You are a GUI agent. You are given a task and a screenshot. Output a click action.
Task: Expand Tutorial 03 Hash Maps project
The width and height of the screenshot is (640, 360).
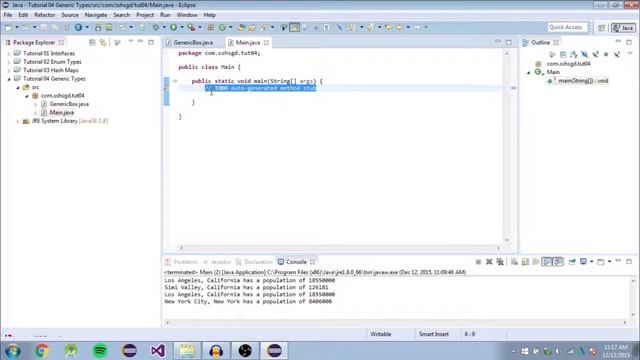(x=9, y=71)
